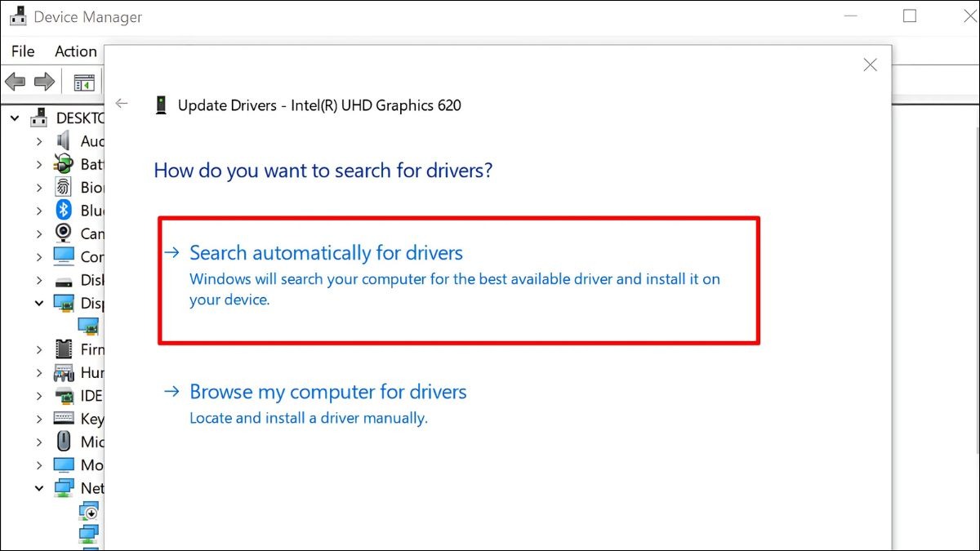Collapse the Display adapters chevron
Screen dimensions: 980x551
click(39, 303)
